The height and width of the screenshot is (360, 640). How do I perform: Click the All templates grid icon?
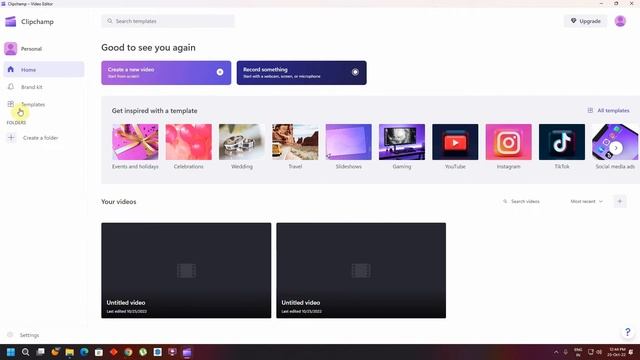pyautogui.click(x=590, y=110)
